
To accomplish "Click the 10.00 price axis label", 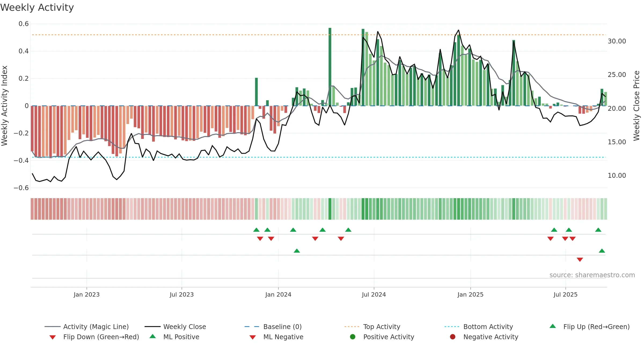I will tap(617, 176).
